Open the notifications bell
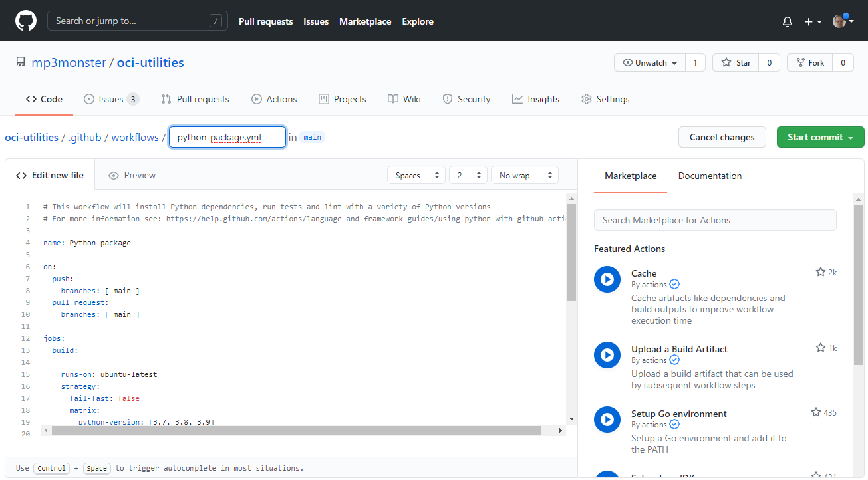 point(788,22)
